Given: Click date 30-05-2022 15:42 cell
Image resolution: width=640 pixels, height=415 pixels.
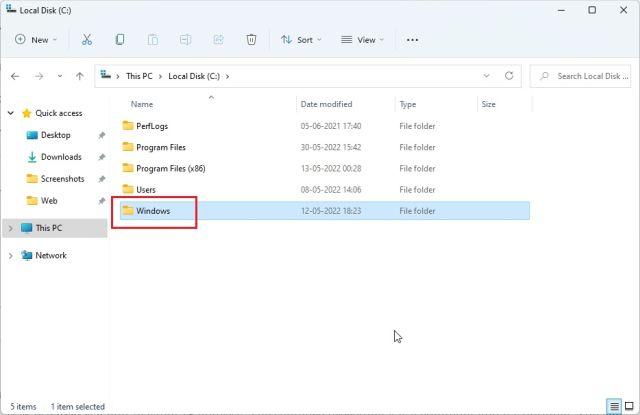Looking at the screenshot, I should (331, 147).
